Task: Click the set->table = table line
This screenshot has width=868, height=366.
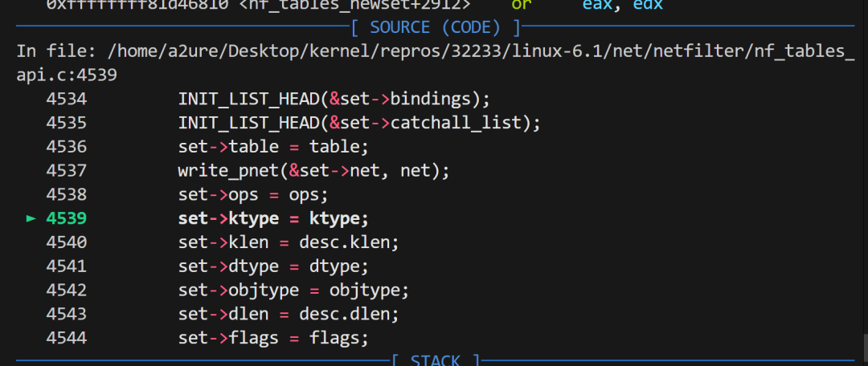Action: [273, 147]
